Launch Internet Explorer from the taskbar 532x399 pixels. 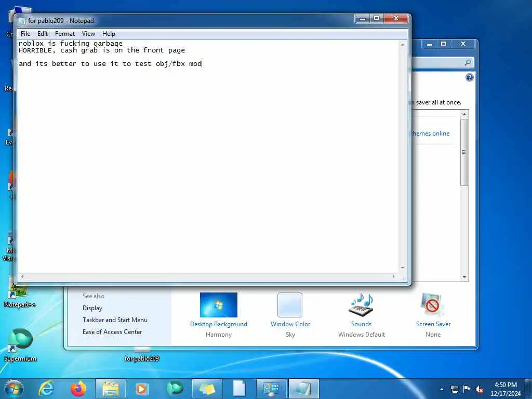(46, 389)
